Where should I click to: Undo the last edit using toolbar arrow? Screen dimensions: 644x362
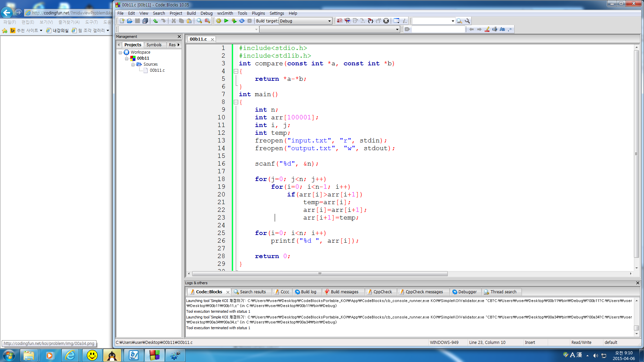tap(156, 21)
